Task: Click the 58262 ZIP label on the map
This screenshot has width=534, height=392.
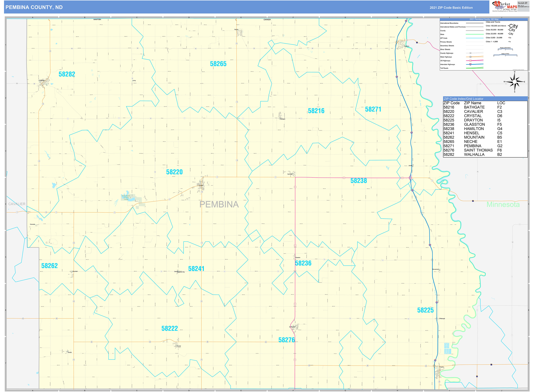Action: point(50,266)
